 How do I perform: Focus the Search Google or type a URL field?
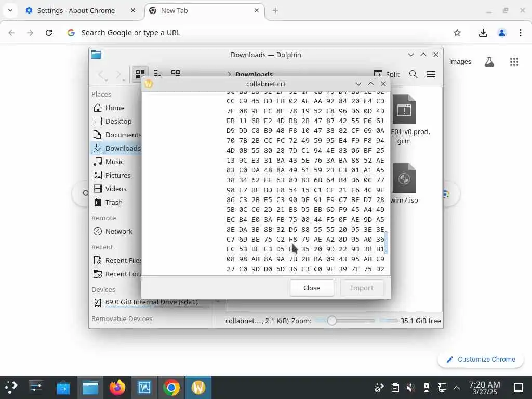(x=258, y=33)
